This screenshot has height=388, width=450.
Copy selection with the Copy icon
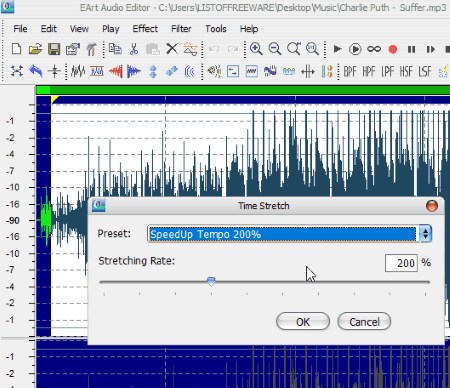115,49
